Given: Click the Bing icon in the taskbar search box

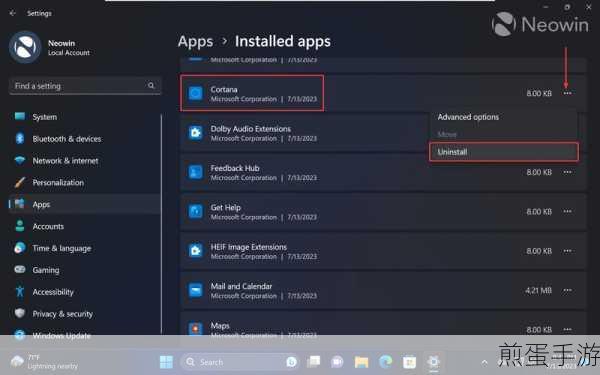Looking at the screenshot, I should pyautogui.click(x=292, y=362).
